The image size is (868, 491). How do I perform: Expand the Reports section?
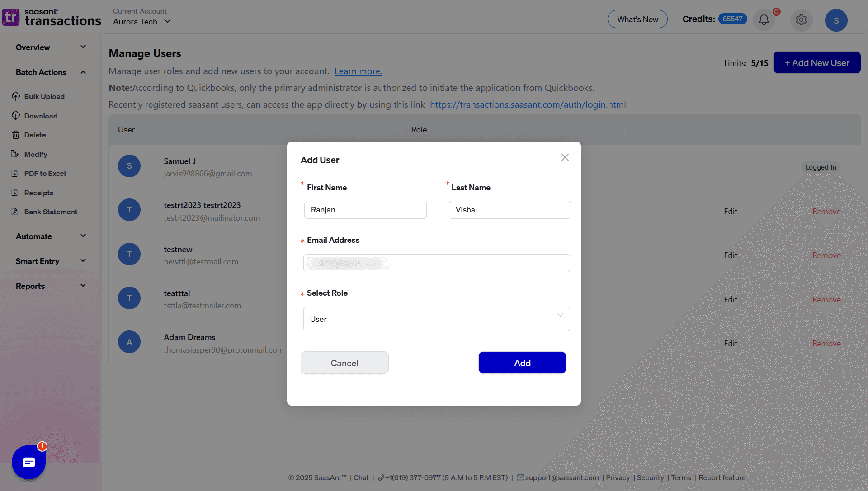click(49, 286)
